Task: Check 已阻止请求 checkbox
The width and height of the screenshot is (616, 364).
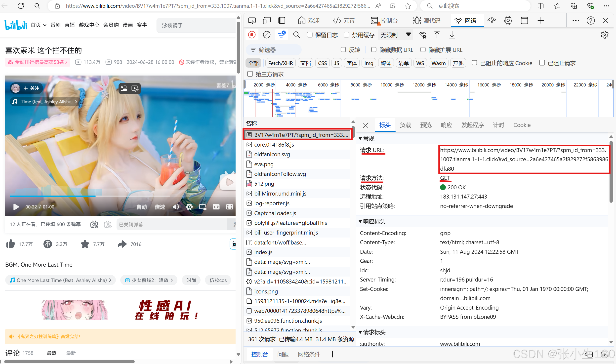Action: click(x=542, y=63)
